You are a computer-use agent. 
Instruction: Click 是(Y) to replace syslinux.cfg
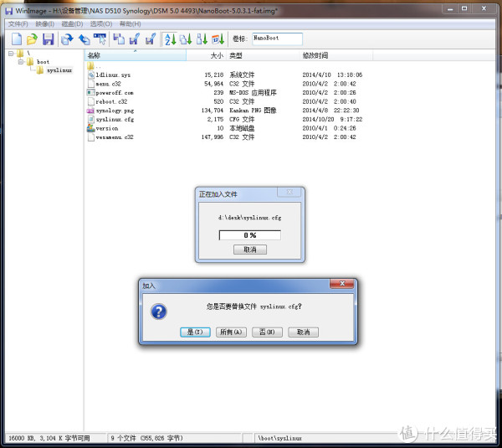(x=196, y=332)
